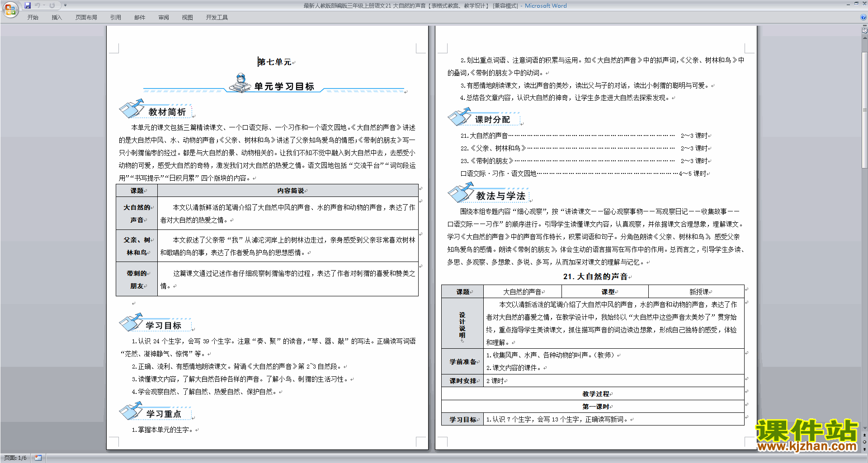Screen dimensions: 868x463
Task: Restore down the Word window
Action: point(856,4)
